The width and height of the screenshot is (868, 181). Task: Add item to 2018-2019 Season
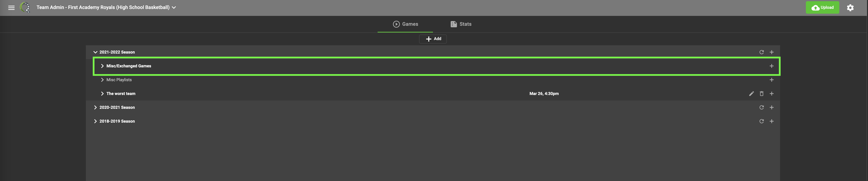point(771,121)
